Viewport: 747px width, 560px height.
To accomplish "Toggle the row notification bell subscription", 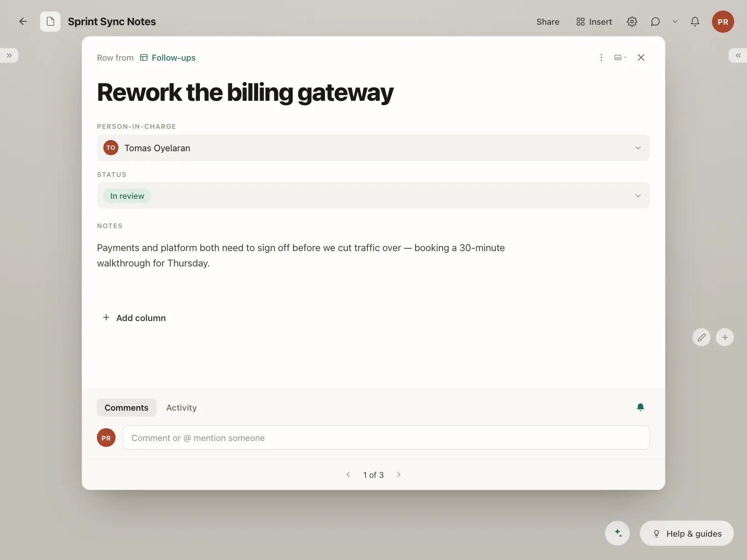I will (641, 407).
